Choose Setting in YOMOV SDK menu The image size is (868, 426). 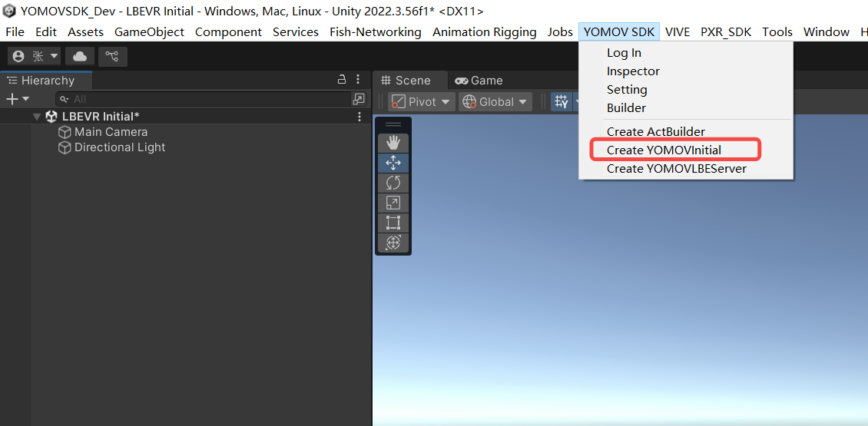(686, 90)
